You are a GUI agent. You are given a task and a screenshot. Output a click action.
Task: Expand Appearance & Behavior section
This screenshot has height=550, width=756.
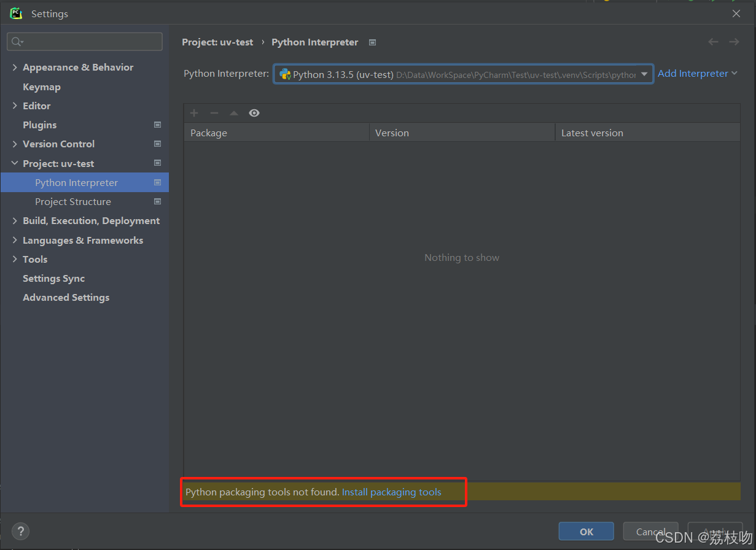15,68
